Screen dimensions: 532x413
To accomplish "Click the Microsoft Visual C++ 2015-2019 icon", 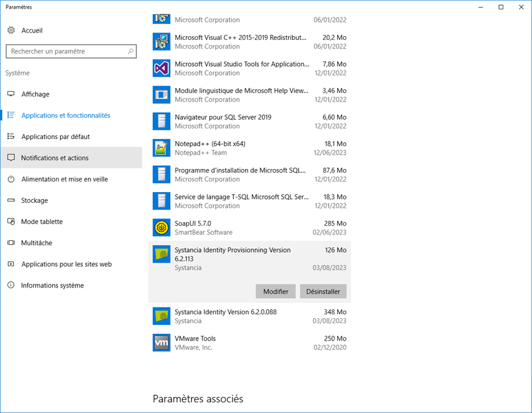I will (161, 42).
